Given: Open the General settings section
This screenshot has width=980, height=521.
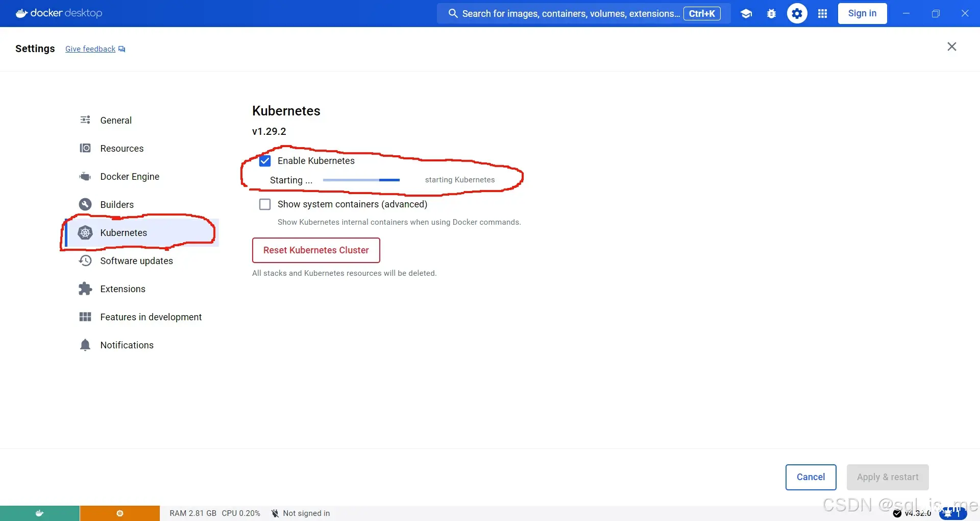Looking at the screenshot, I should point(142,120).
